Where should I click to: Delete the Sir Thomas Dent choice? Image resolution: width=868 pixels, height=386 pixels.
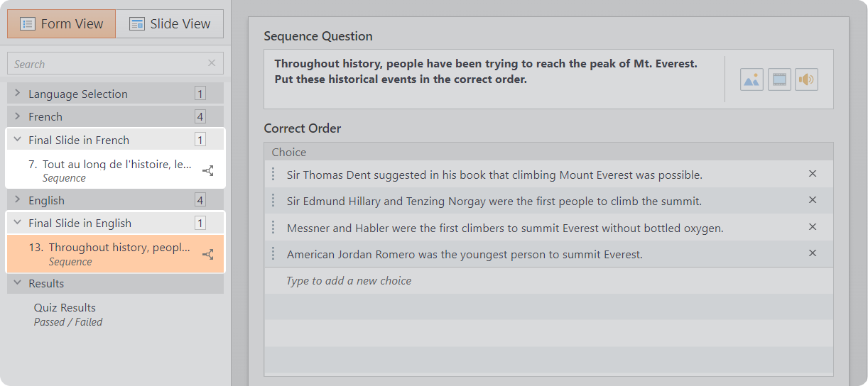[813, 174]
